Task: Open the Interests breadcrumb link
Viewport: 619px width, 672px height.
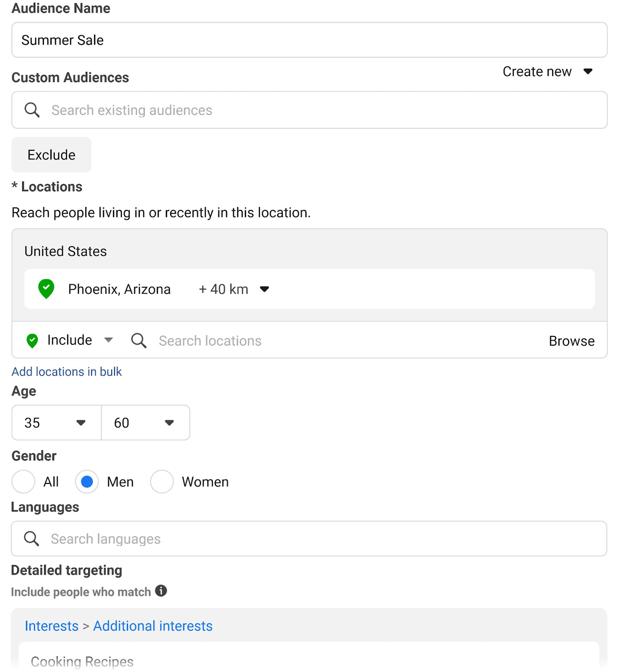Action: click(x=52, y=626)
